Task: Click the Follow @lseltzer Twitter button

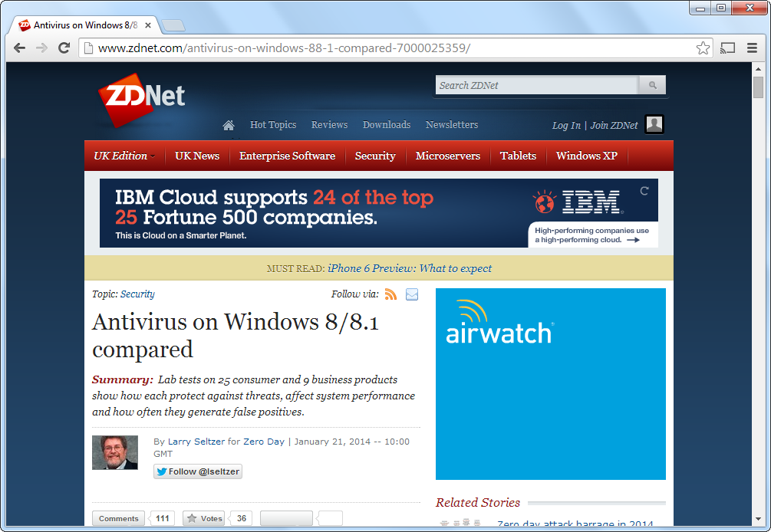Action: [x=198, y=471]
